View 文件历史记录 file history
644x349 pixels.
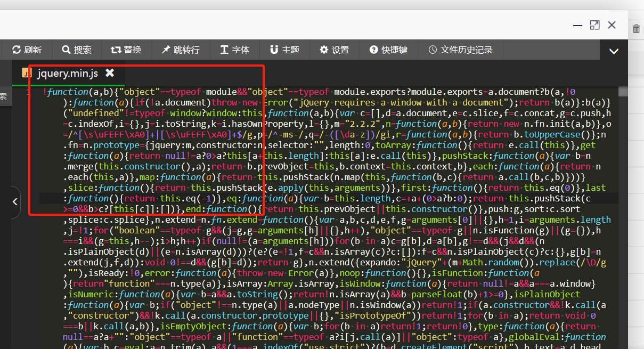(x=461, y=50)
